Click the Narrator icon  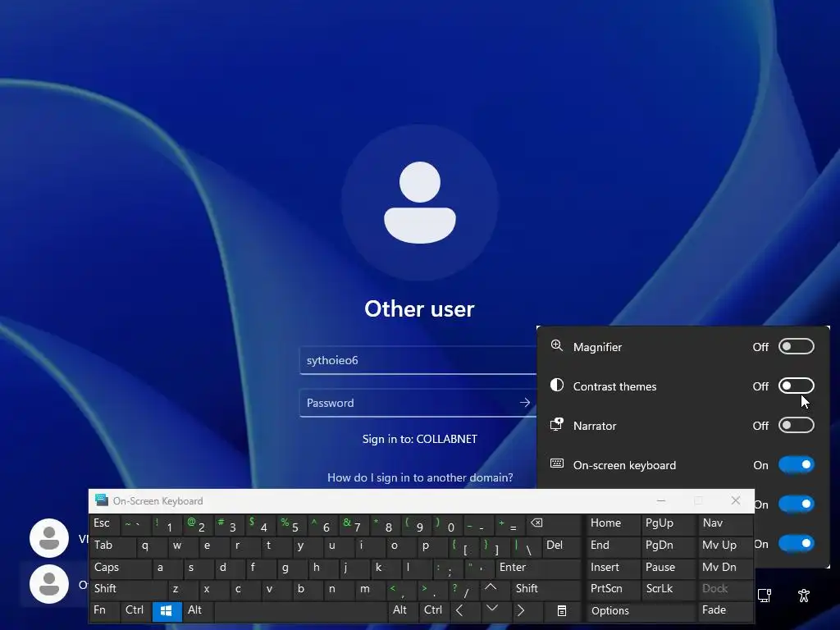point(557,425)
